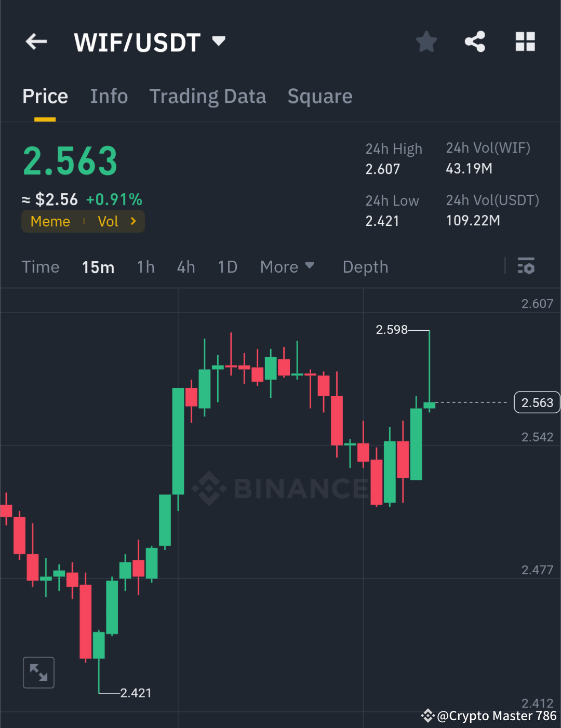Open the share options for WIF/USDT
The width and height of the screenshot is (561, 728).
point(474,42)
